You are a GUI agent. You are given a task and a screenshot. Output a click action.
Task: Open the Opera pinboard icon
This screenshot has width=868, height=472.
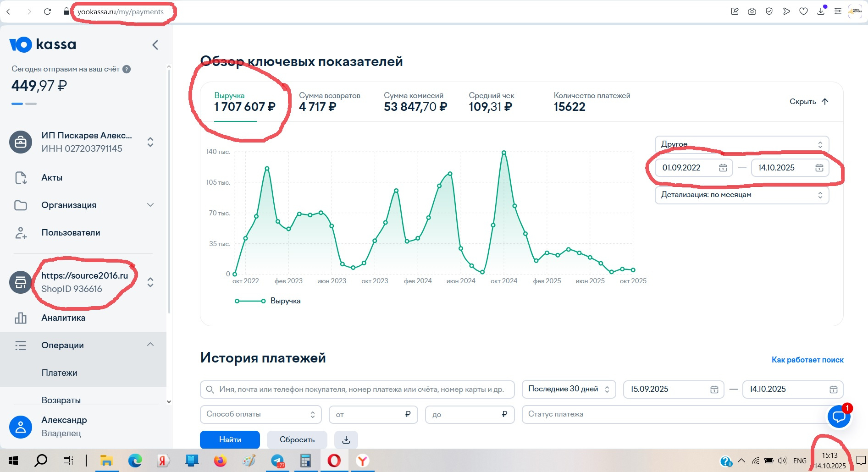click(735, 11)
